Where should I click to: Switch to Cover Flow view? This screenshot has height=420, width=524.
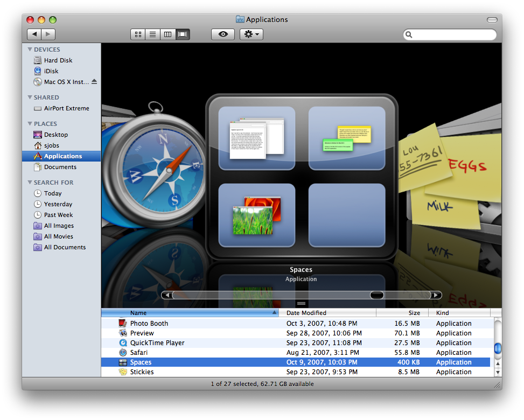click(x=183, y=34)
